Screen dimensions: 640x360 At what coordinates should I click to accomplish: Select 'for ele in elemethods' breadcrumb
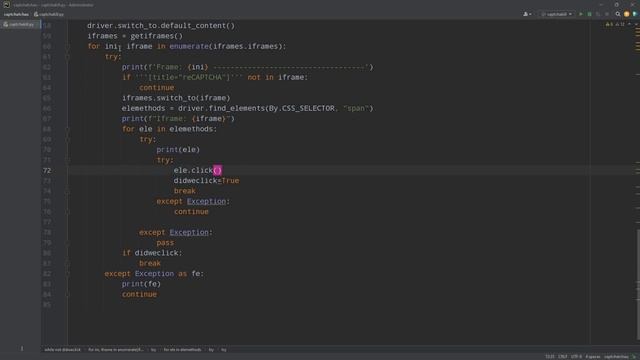182,350
